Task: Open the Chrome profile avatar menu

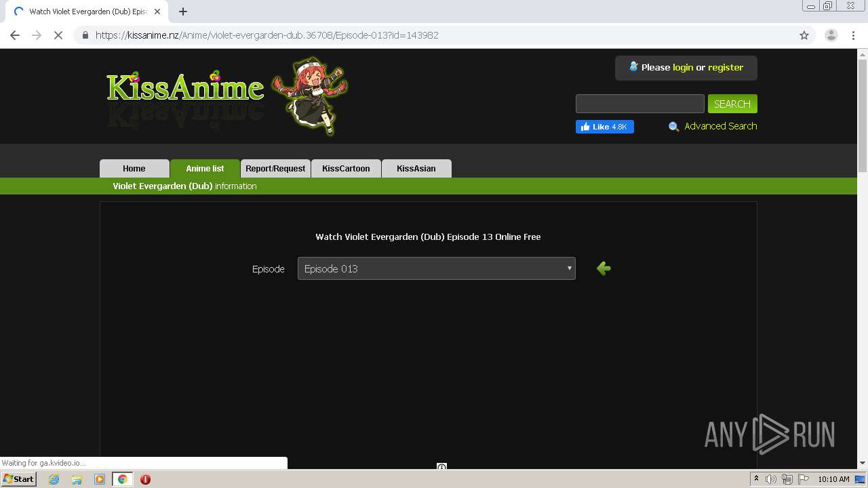Action: coord(831,35)
